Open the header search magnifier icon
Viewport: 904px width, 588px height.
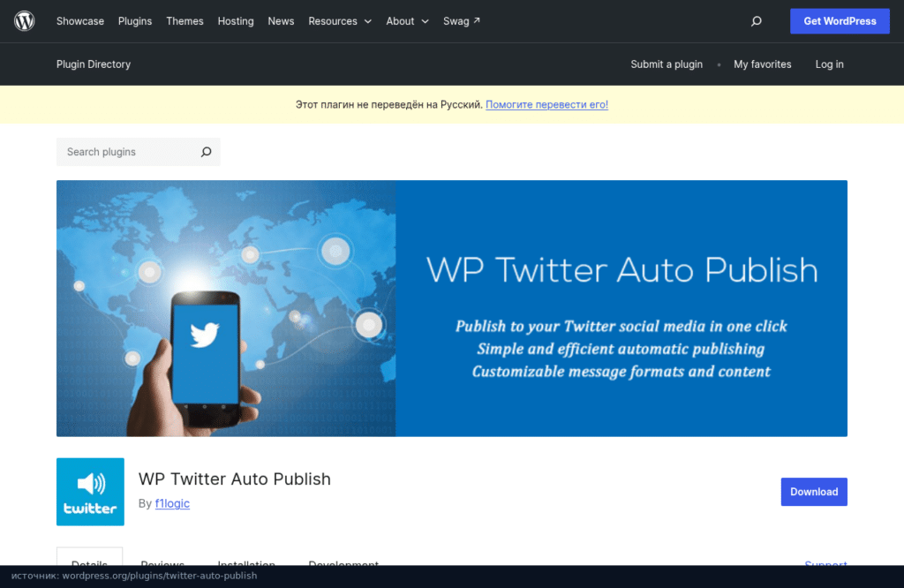(x=757, y=21)
